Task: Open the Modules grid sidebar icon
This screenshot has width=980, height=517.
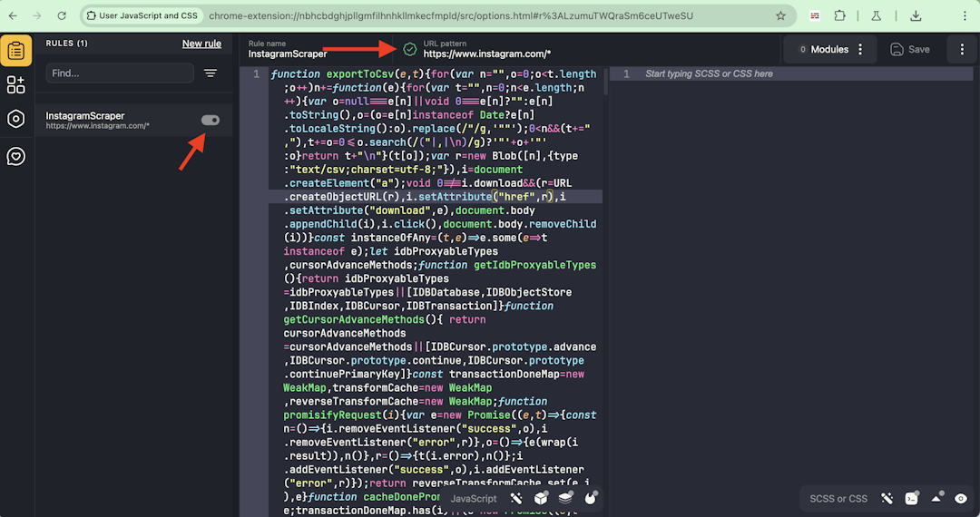Action: 15,84
